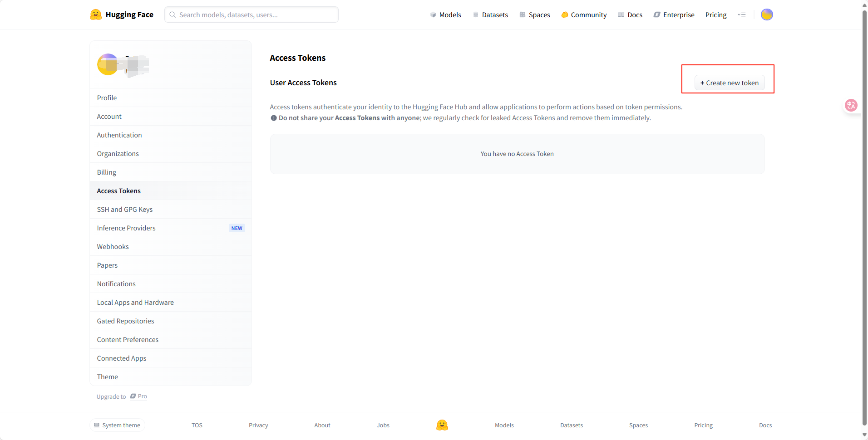Viewport: 868px width, 440px height.
Task: Open SSH and GPG Keys settings
Action: 171,209
